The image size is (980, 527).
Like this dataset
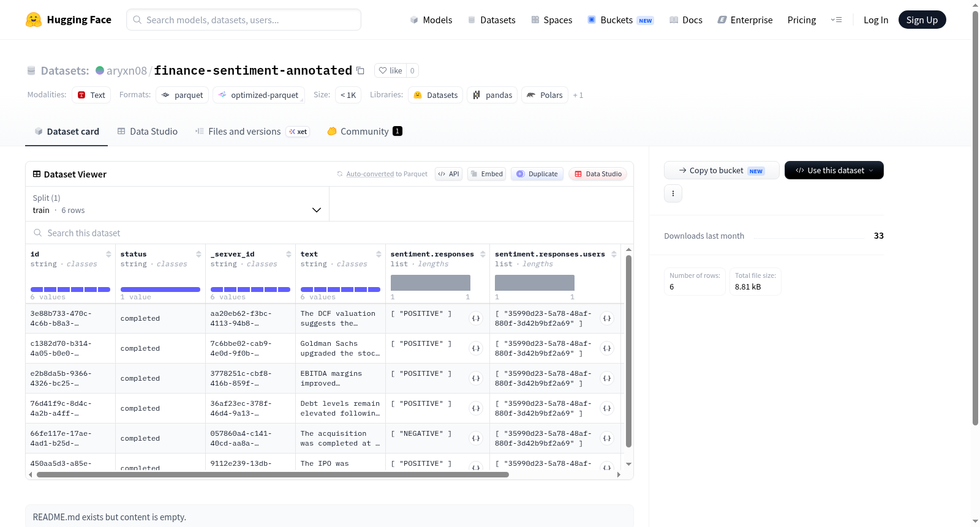(x=390, y=70)
